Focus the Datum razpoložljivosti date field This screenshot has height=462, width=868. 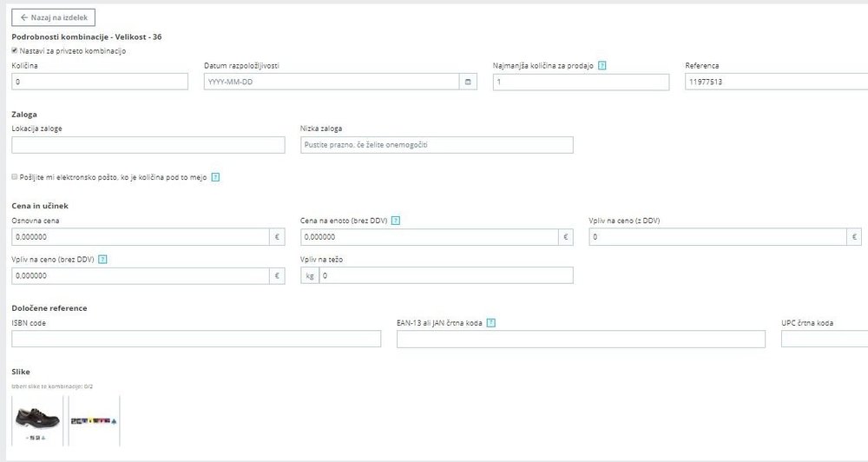331,82
